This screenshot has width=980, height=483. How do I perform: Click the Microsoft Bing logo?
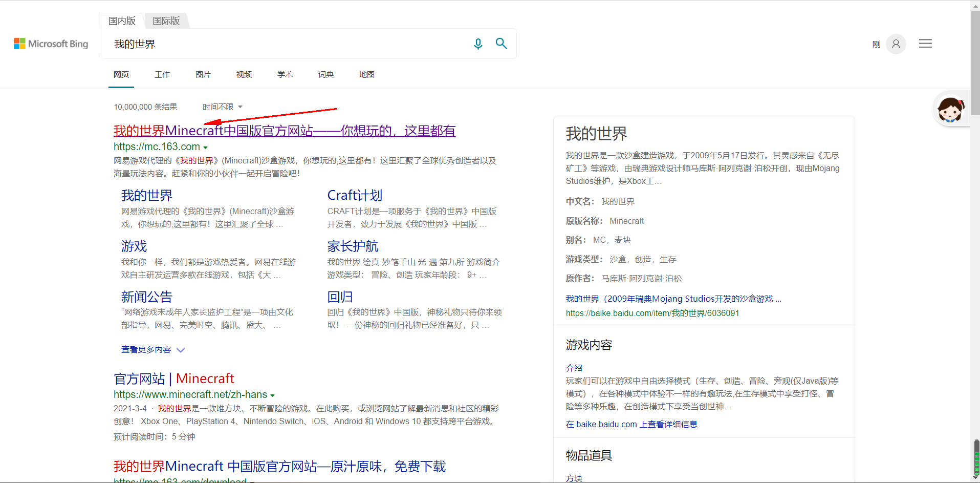51,44
